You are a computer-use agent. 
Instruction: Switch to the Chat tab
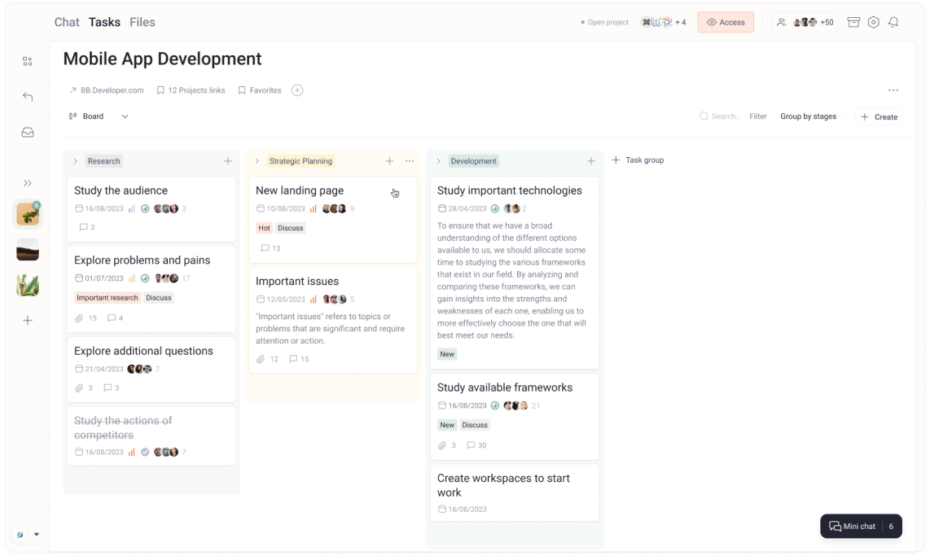(67, 22)
